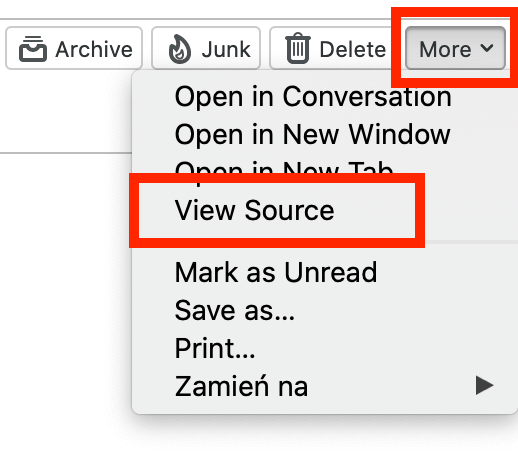This screenshot has height=476, width=518.
Task: Click the Delete trash can icon
Action: coord(298,48)
